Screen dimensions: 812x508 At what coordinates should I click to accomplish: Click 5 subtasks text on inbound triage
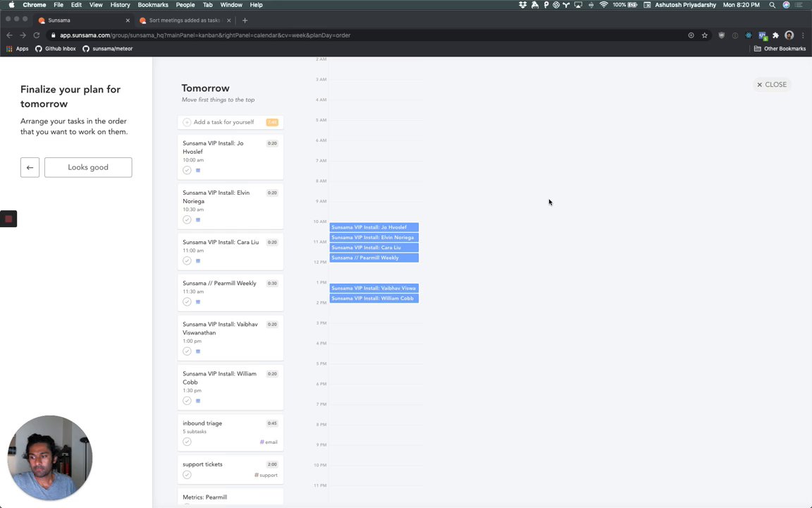pyautogui.click(x=195, y=431)
